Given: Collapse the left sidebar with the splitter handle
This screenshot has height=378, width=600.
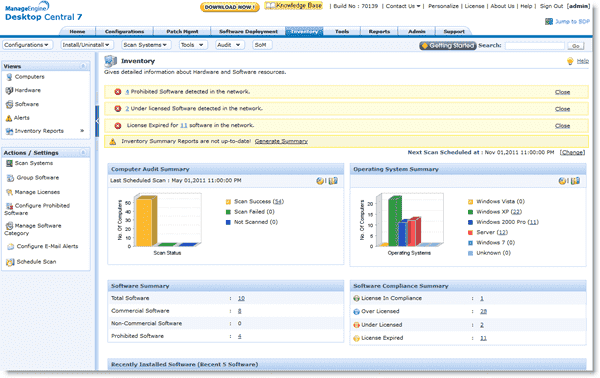Looking at the screenshot, I should 97,121.
